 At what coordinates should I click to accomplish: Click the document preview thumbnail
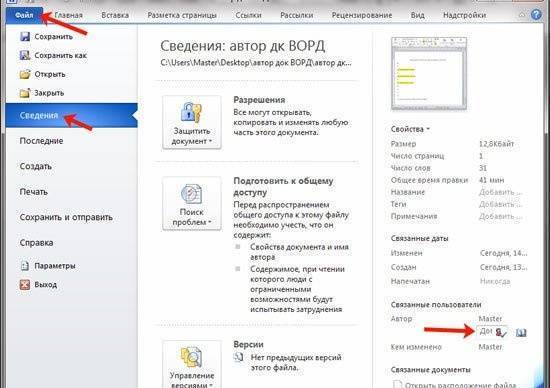coord(429,74)
